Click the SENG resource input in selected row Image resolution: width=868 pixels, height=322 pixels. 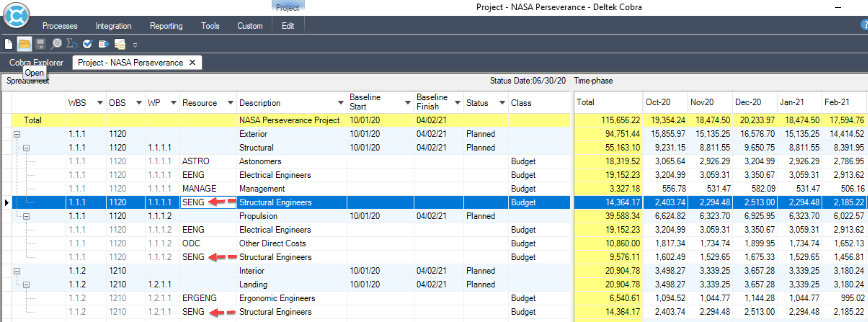coord(208,202)
